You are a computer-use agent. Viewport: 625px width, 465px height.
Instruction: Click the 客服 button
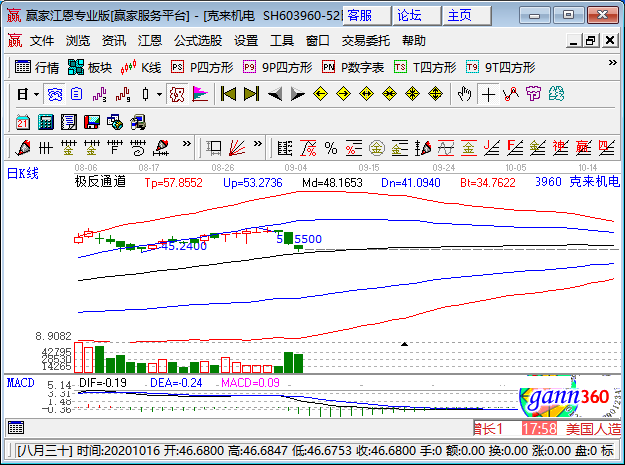click(x=367, y=16)
